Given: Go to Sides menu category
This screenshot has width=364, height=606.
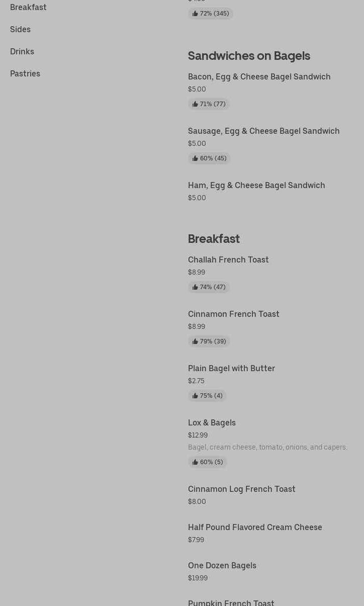Looking at the screenshot, I should (x=20, y=29).
